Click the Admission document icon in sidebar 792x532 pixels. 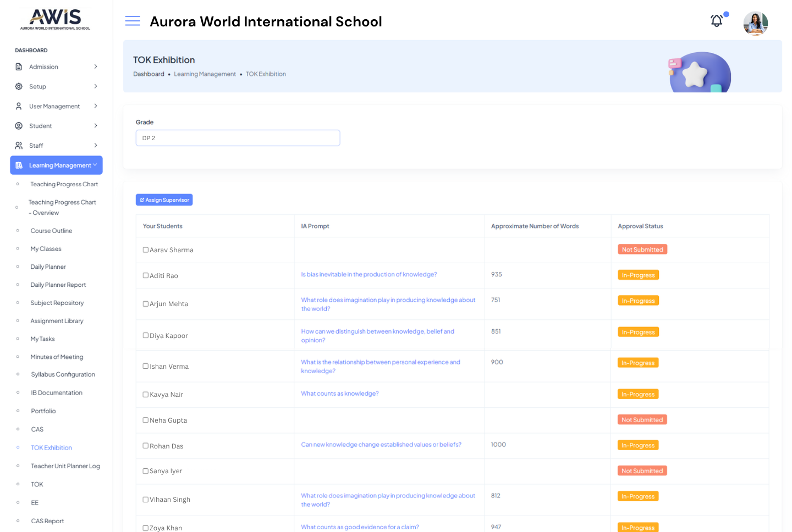[x=19, y=67]
